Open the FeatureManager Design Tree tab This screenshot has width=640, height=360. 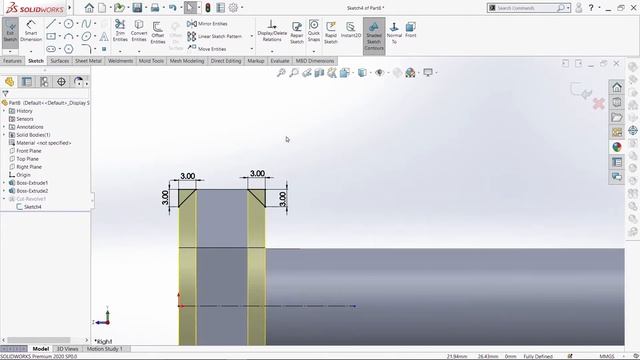9,82
